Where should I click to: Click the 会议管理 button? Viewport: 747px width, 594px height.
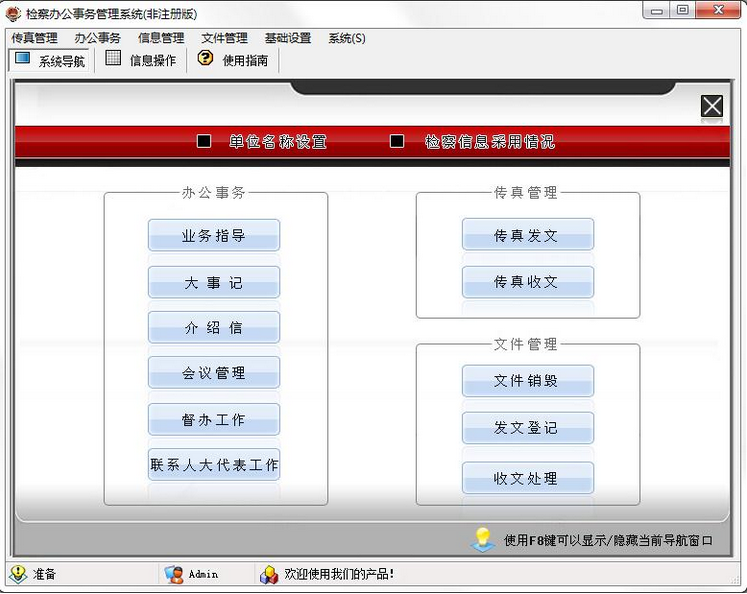point(214,372)
